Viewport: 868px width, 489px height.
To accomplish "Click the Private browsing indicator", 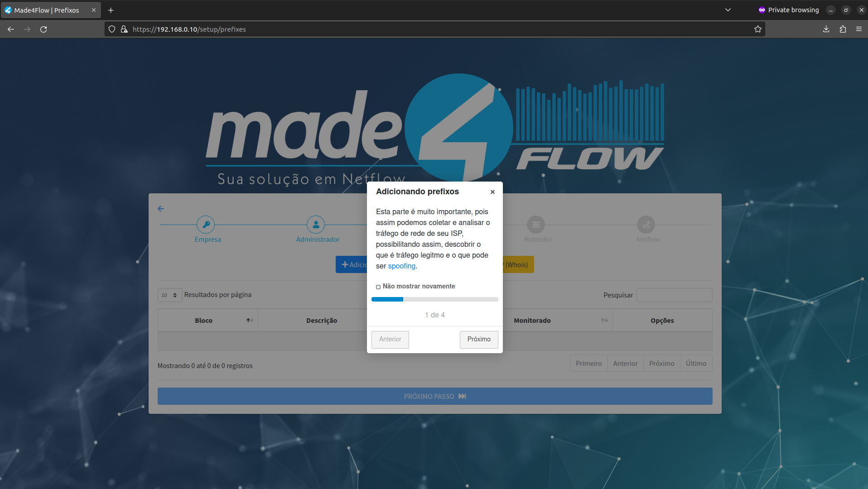I will coord(789,10).
